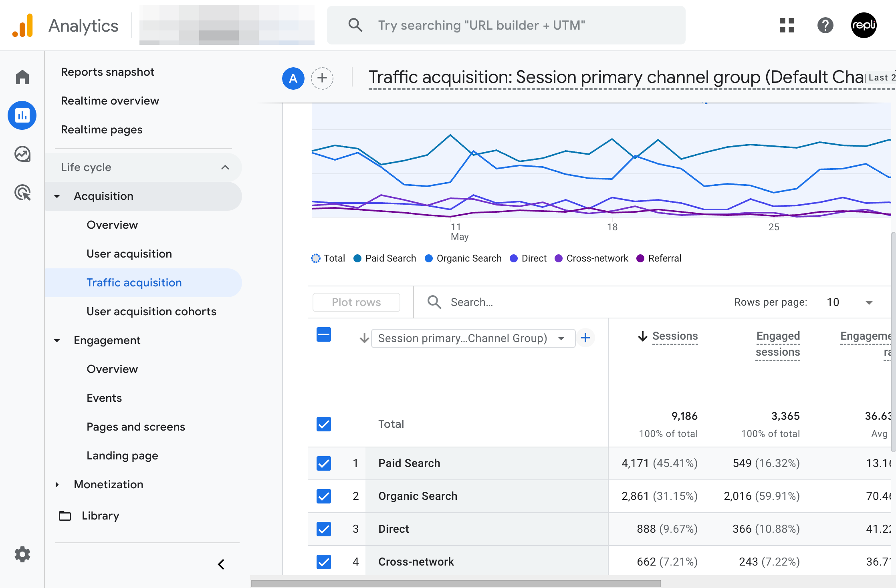Click the Library folder icon
The image size is (896, 588).
(x=65, y=516)
